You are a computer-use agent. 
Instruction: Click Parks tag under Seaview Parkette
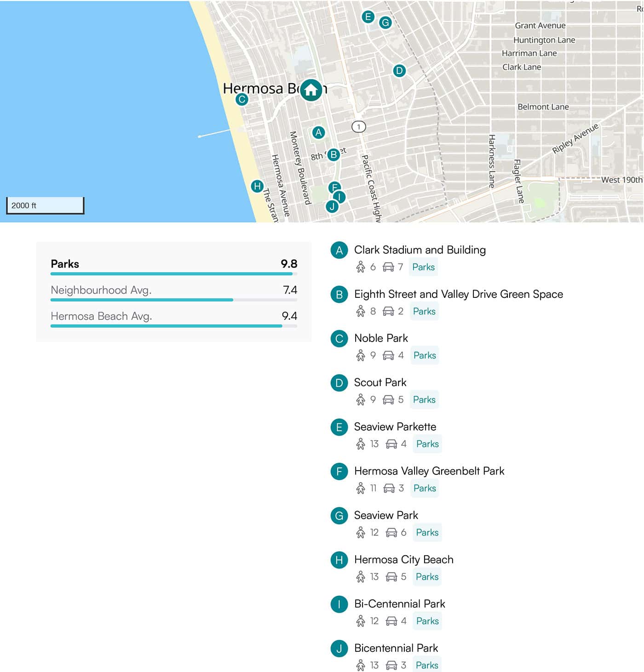pos(427,444)
